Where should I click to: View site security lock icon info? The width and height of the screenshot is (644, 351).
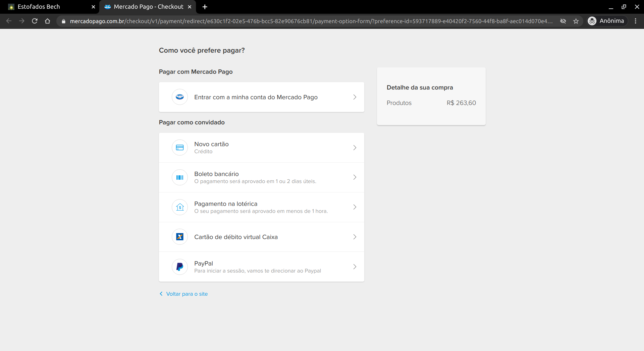coord(63,21)
